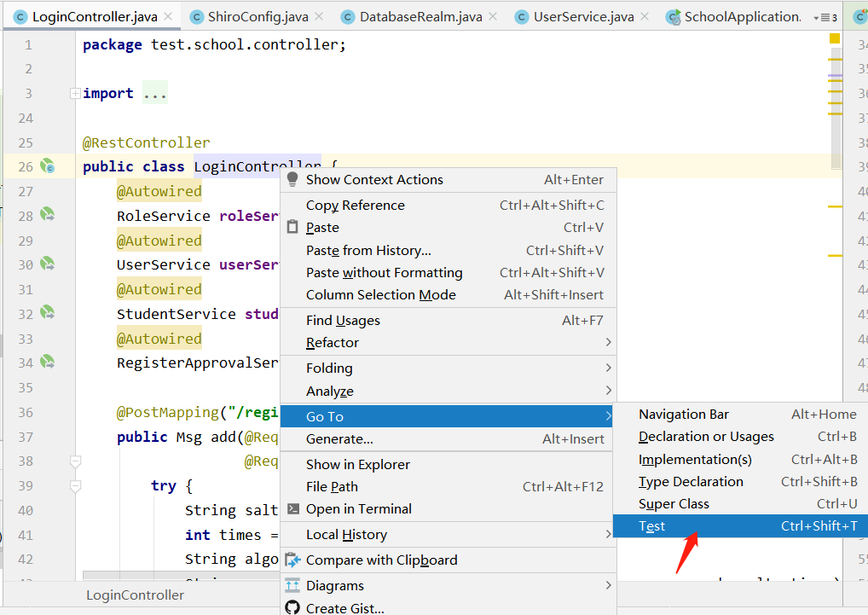Viewport: 868px width, 615px height.
Task: Select Copy Reference in the context menu
Action: [448, 206]
